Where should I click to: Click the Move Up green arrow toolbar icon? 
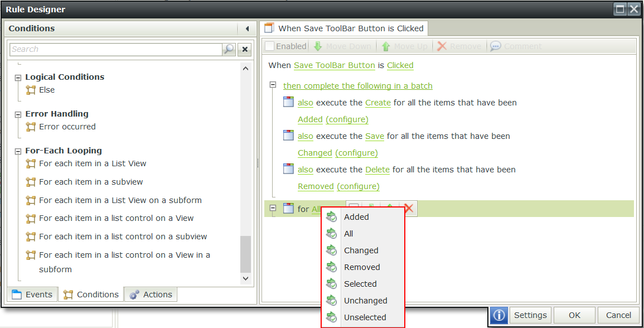tap(386, 46)
